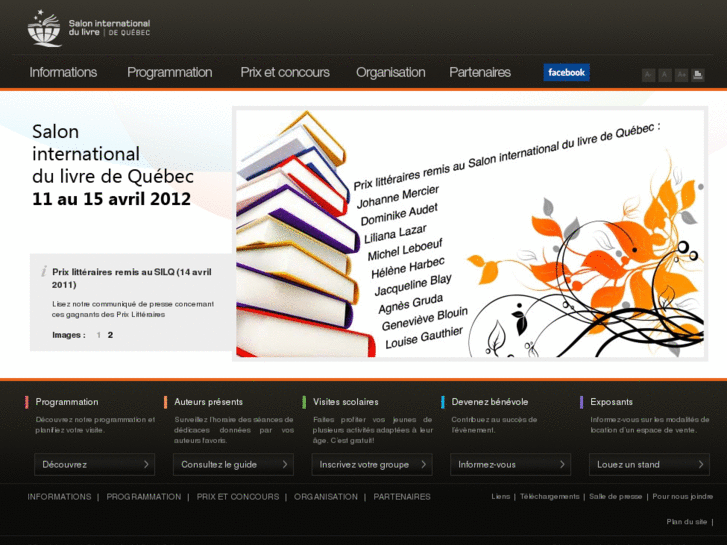Click the Salon international du livre logo

[89, 28]
